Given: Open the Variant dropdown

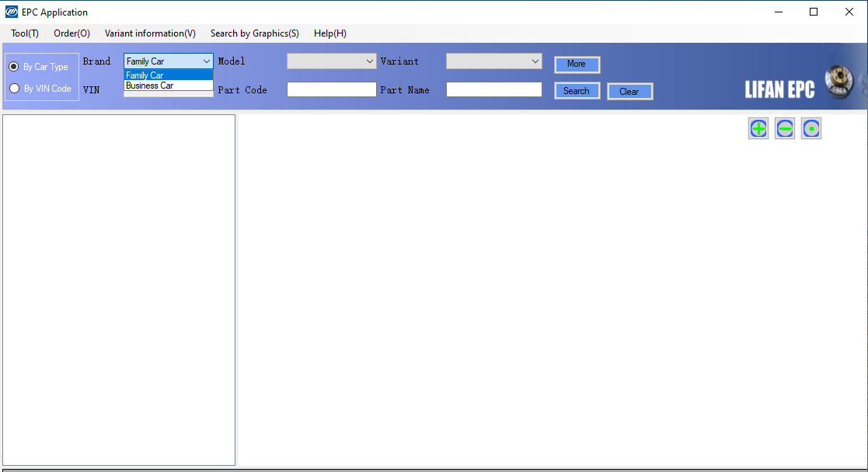Looking at the screenshot, I should 493,61.
